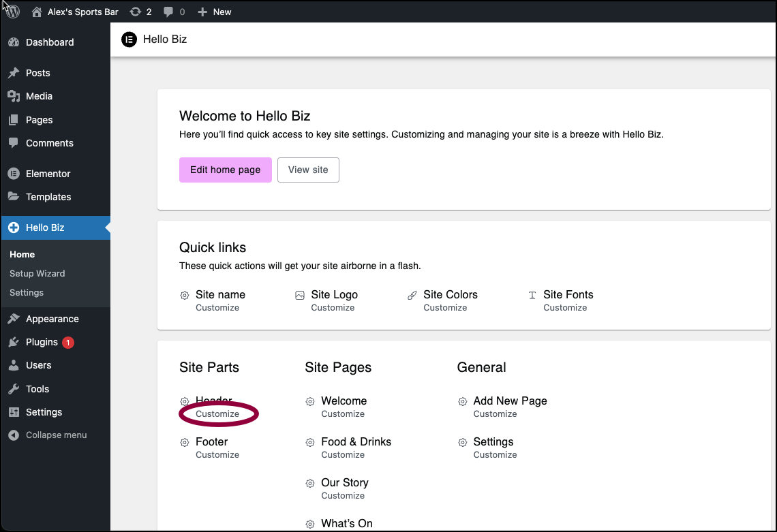Click Customize under Header

217,414
